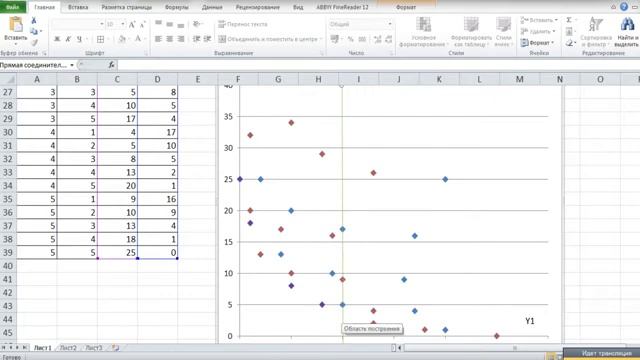Open the ABBYY FineReader 12 tab
This screenshot has height=360, width=640.
tap(342, 7)
